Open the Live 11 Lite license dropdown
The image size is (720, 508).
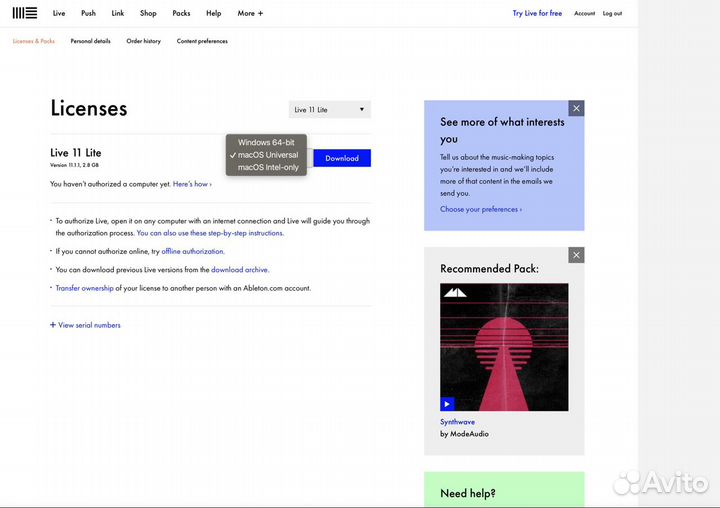[x=329, y=109]
